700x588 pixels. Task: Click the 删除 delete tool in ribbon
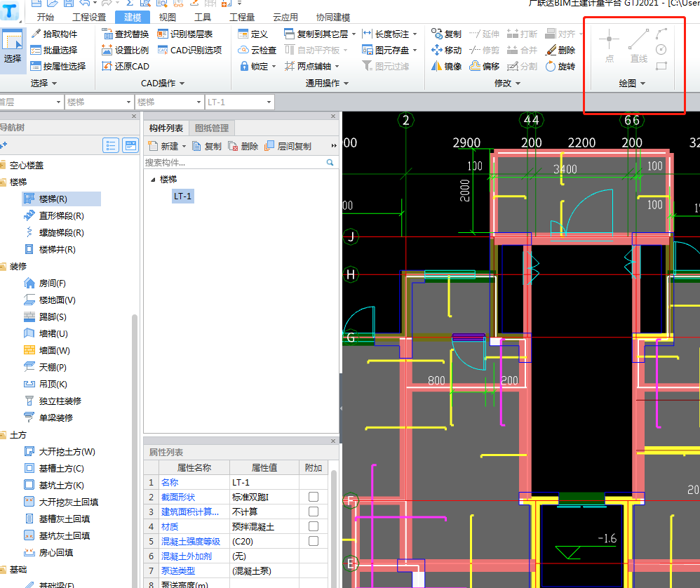coord(560,50)
